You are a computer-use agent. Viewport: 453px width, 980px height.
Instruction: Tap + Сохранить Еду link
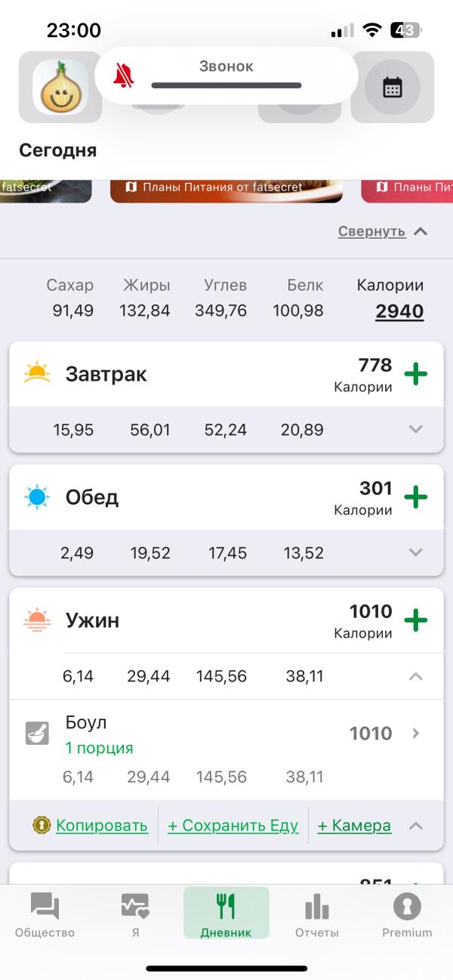233,825
